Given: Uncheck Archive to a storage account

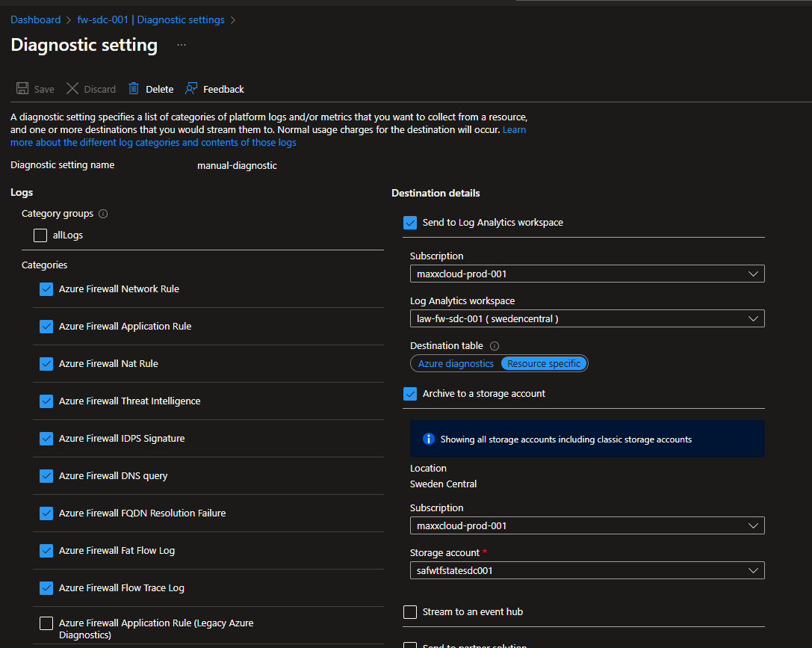Looking at the screenshot, I should (410, 394).
